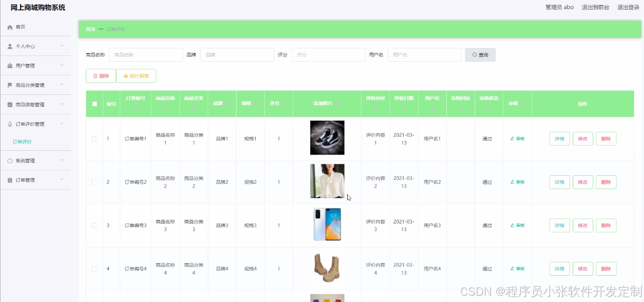Click 删除 for 订单编号2
The height and width of the screenshot is (302, 644).
(606, 182)
